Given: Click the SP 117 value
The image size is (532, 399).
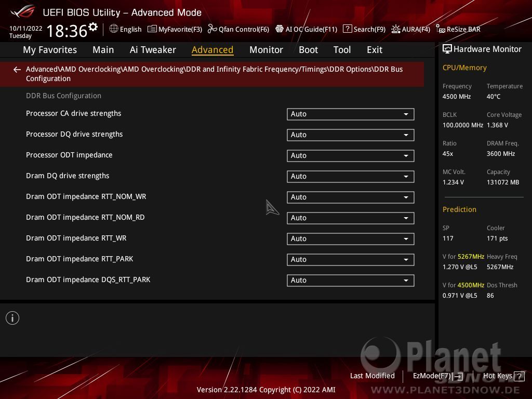Looking at the screenshot, I should tap(448, 238).
